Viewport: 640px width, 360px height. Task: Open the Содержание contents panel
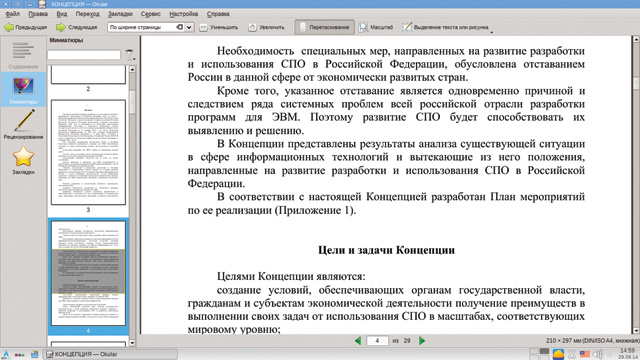[x=23, y=55]
